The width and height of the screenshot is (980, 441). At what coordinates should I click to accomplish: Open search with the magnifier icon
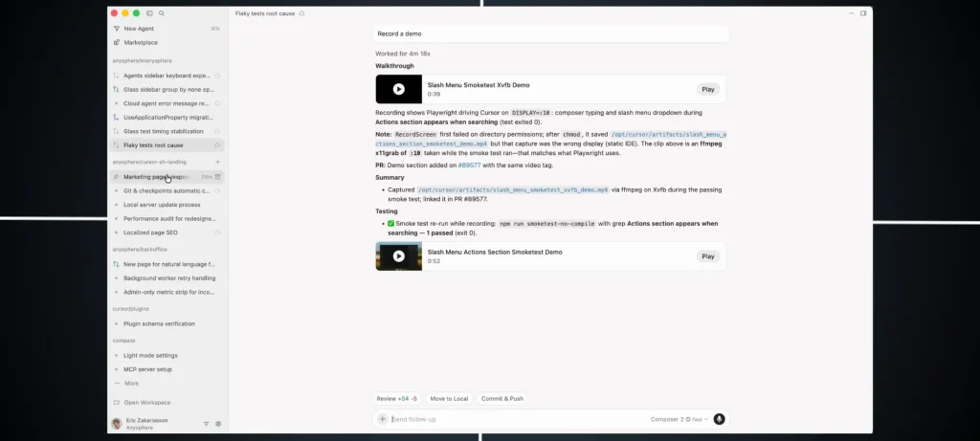point(162,13)
